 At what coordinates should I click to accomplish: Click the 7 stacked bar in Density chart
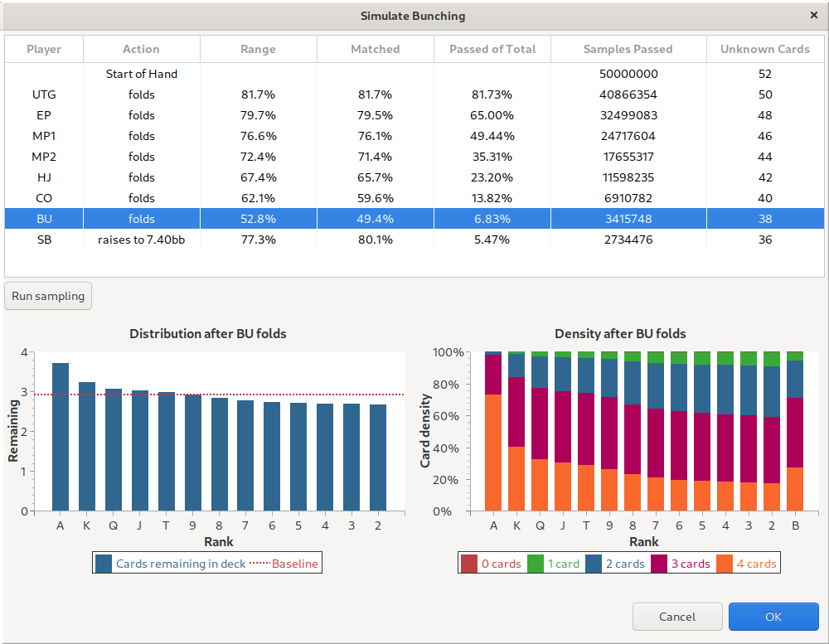point(656,431)
